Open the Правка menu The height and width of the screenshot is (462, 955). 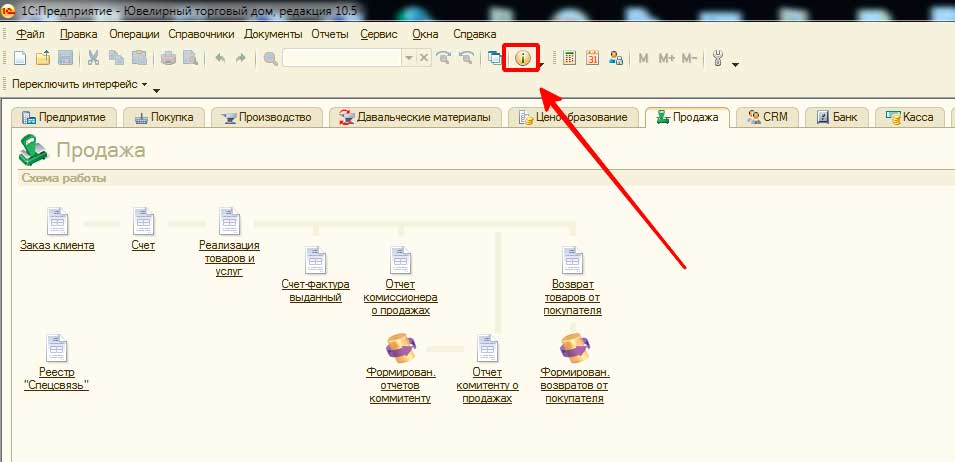coord(79,34)
